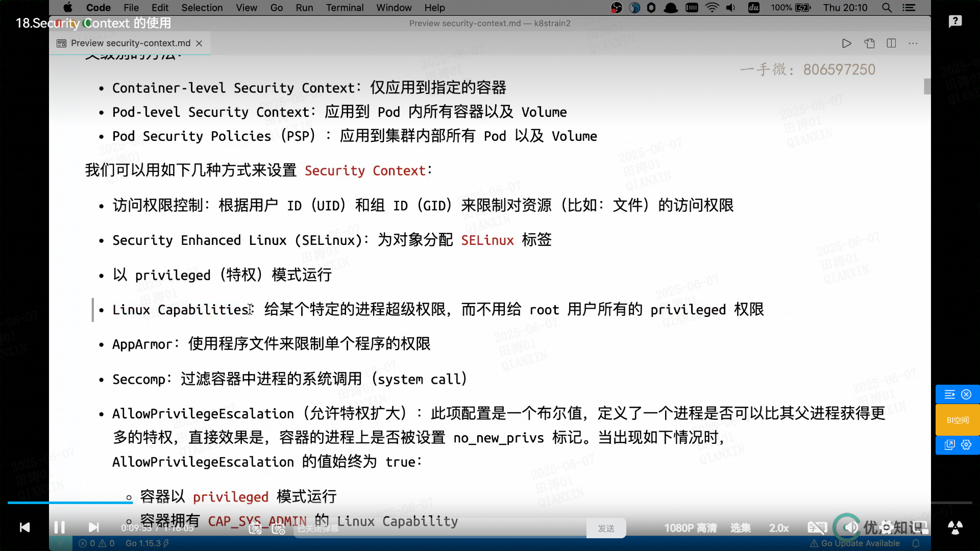Screen dimensions: 980x551
Task: Open the 2.0x playback speed menu
Action: [x=779, y=528]
